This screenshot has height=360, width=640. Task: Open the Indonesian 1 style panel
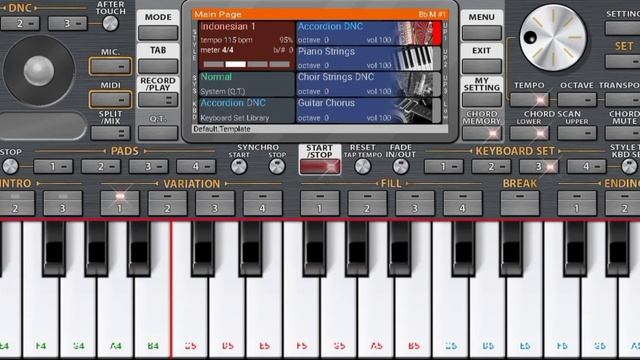coord(247,46)
